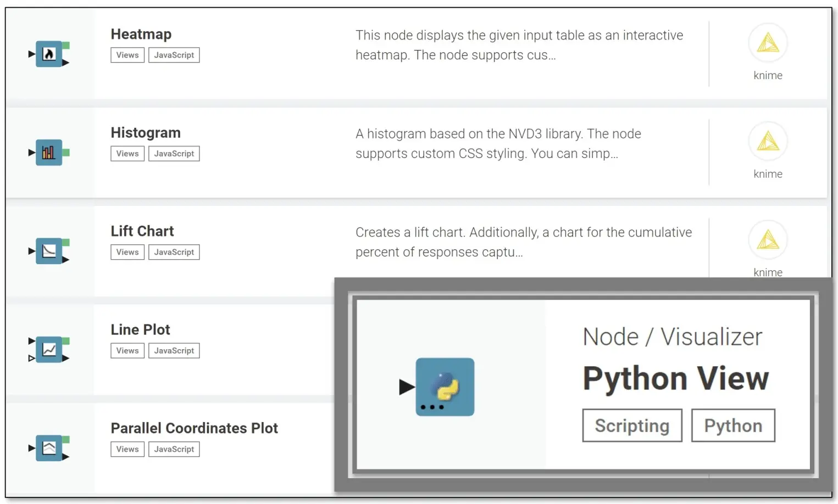The image size is (838, 504).
Task: Open the Lift Chart node title
Action: pos(142,231)
